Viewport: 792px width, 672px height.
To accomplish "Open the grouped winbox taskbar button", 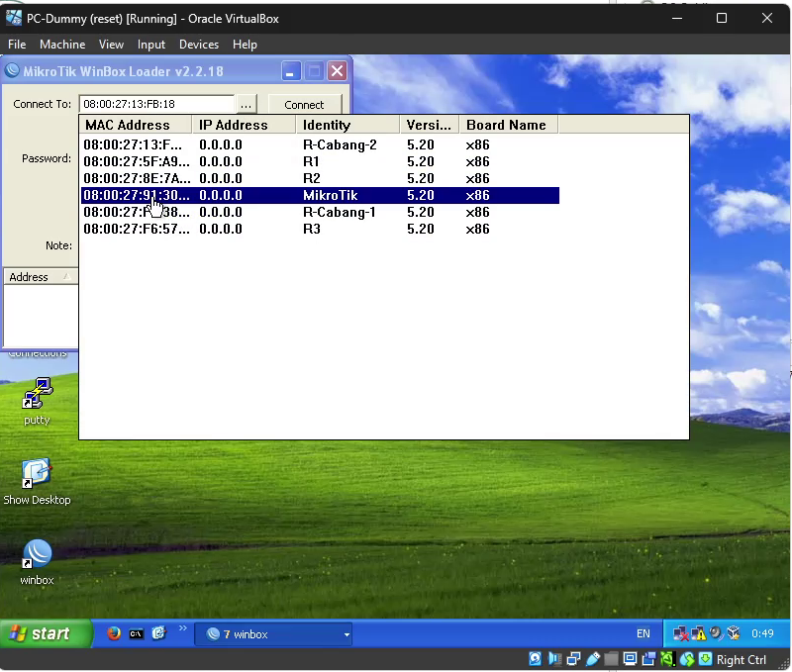I will tap(273, 634).
